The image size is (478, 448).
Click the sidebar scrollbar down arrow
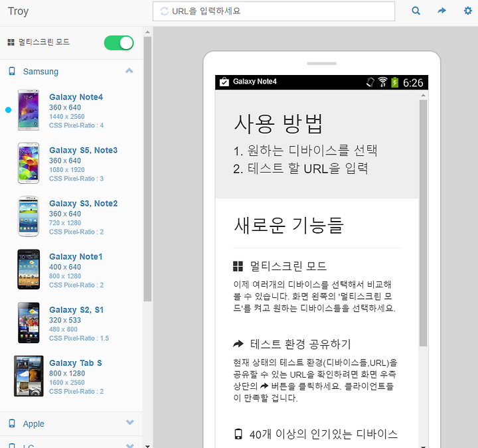point(147,446)
